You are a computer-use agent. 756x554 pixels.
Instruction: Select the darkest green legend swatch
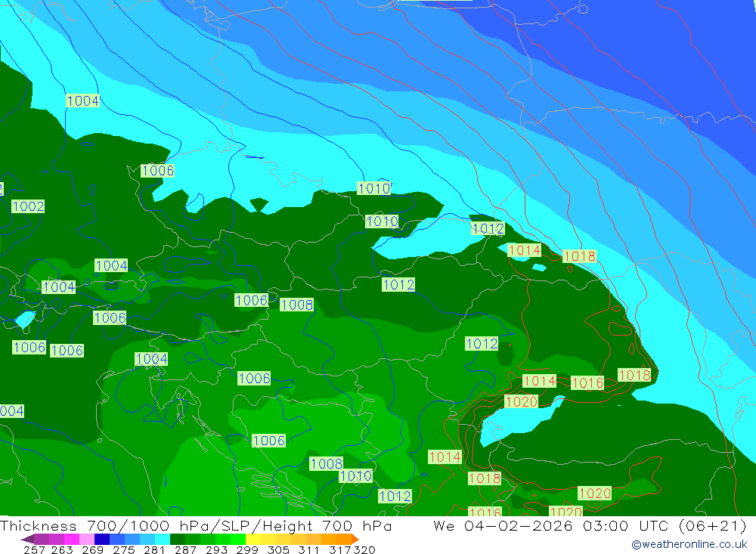176,539
